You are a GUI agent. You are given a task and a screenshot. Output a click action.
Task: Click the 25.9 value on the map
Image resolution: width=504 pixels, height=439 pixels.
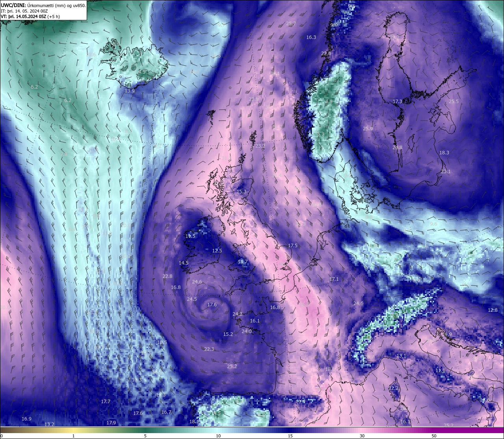pos(368,129)
